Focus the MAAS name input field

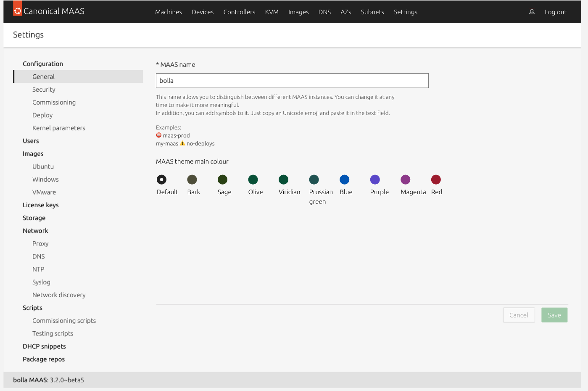pyautogui.click(x=292, y=81)
